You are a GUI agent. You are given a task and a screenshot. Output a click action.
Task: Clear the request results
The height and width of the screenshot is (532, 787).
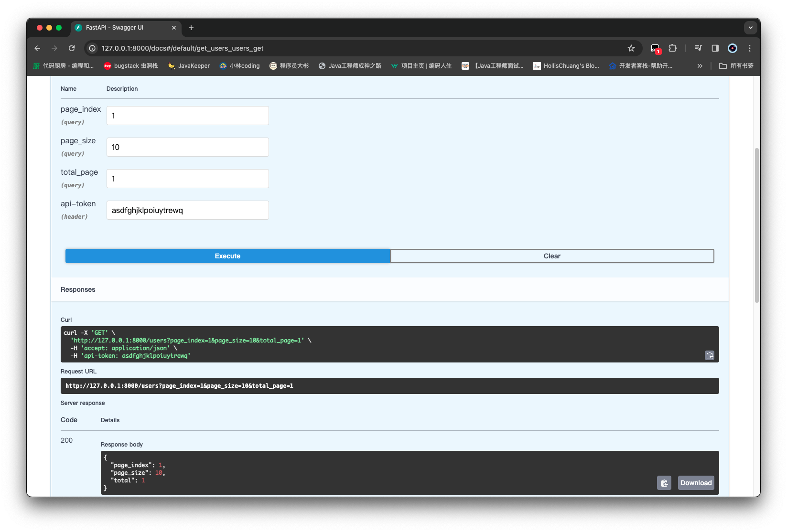click(x=552, y=256)
